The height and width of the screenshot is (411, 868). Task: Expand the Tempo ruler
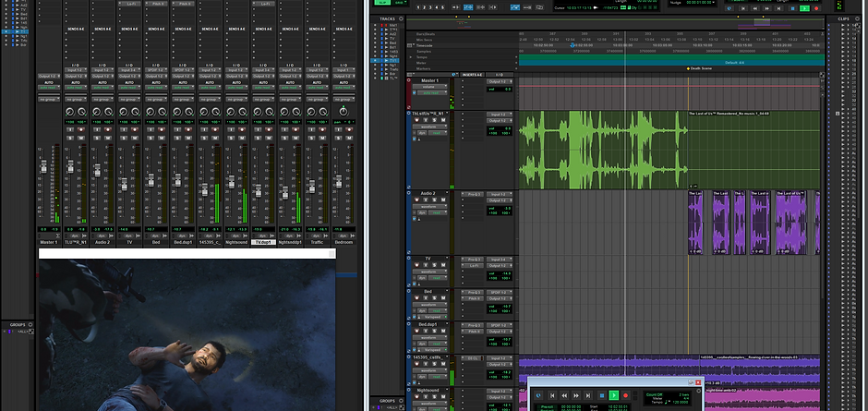(x=410, y=57)
